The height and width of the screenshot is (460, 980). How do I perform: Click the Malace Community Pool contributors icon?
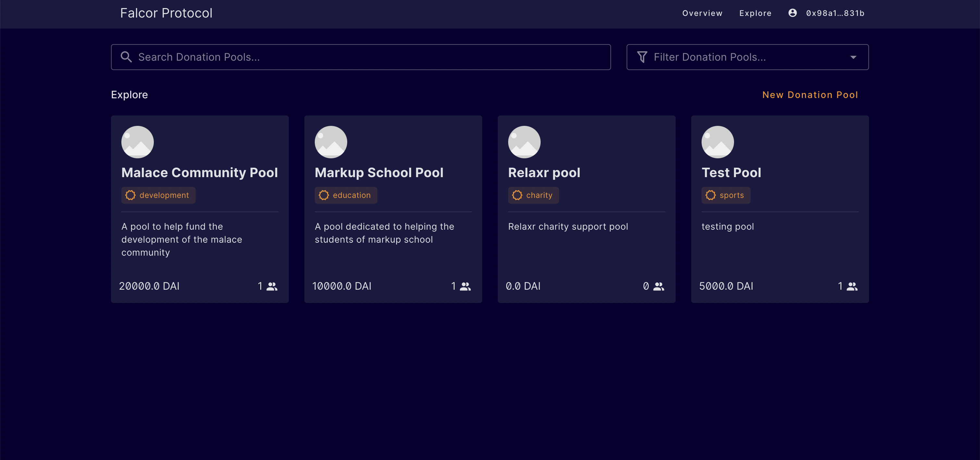pyautogui.click(x=272, y=286)
